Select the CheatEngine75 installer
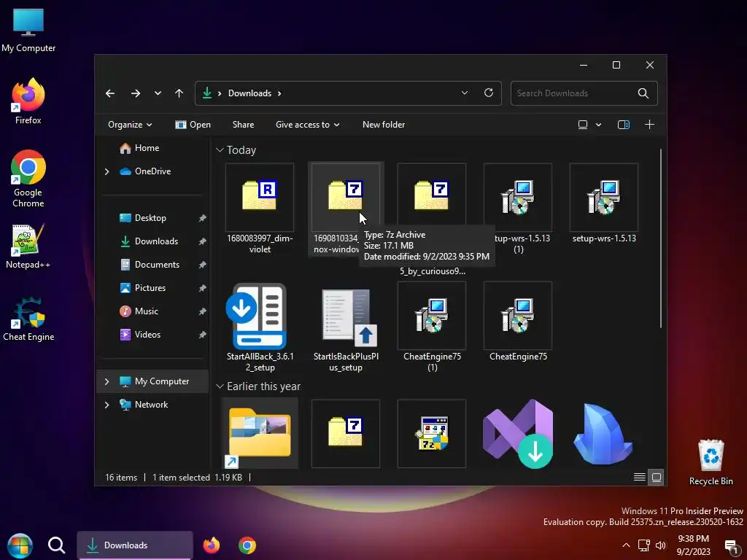 click(518, 322)
